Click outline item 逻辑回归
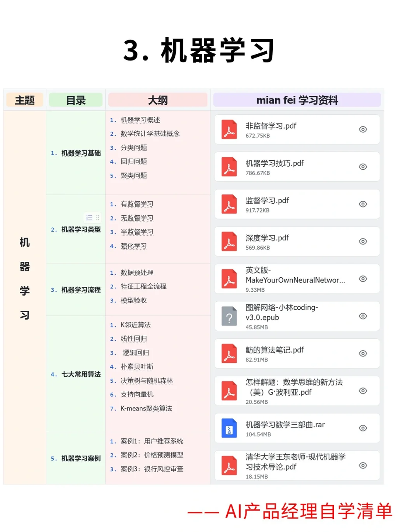The width and height of the screenshot is (398, 532). pyautogui.click(x=136, y=353)
